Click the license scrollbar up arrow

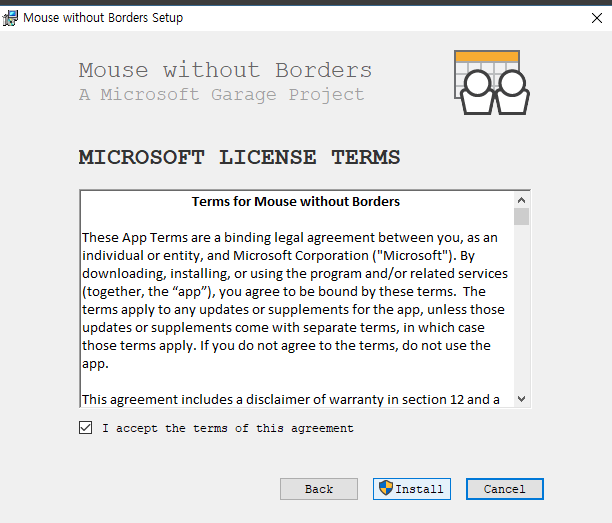[x=521, y=200]
